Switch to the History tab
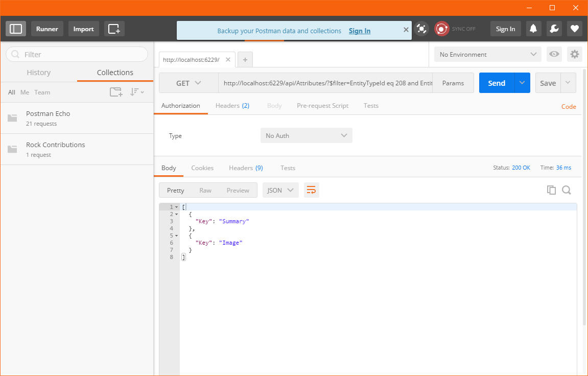The image size is (588, 376). (x=39, y=73)
